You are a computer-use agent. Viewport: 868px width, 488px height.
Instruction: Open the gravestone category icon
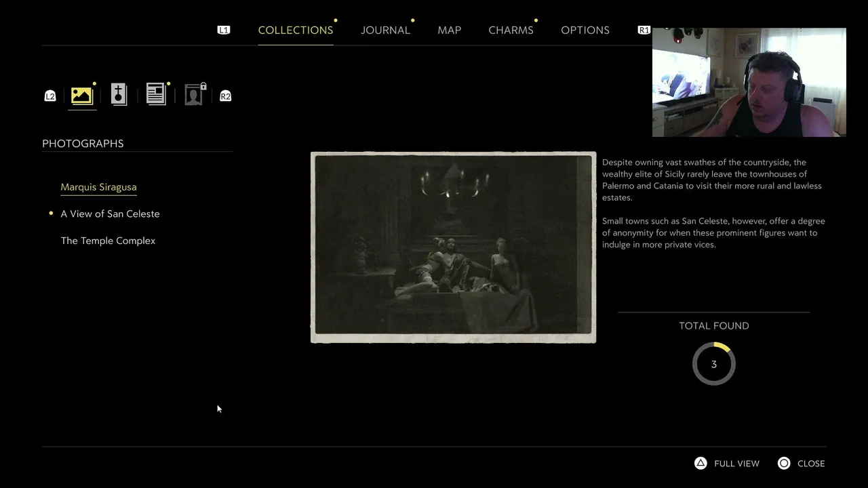pos(119,95)
